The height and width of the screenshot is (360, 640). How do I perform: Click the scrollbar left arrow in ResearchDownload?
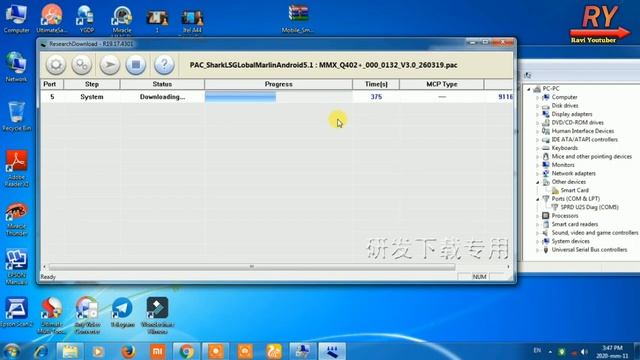tap(44, 267)
